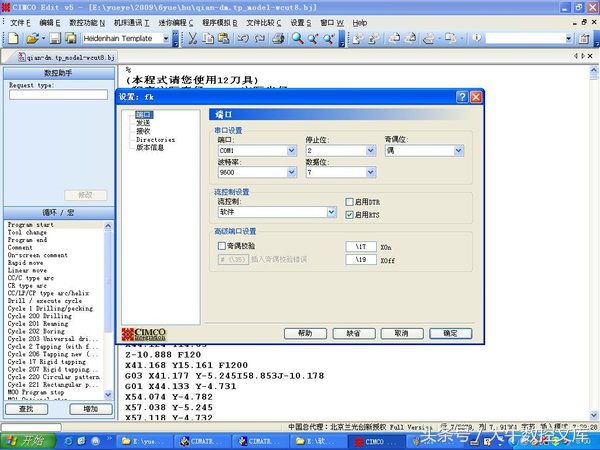Viewport: 600px width, 450px height.
Task: Select Directories in the settings tree
Action: click(155, 140)
